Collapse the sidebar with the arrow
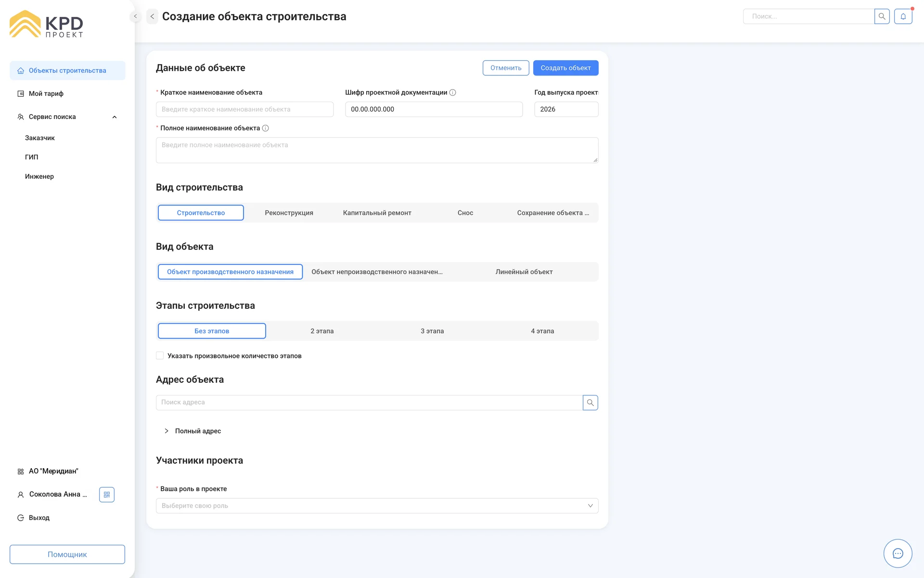 pyautogui.click(x=135, y=16)
